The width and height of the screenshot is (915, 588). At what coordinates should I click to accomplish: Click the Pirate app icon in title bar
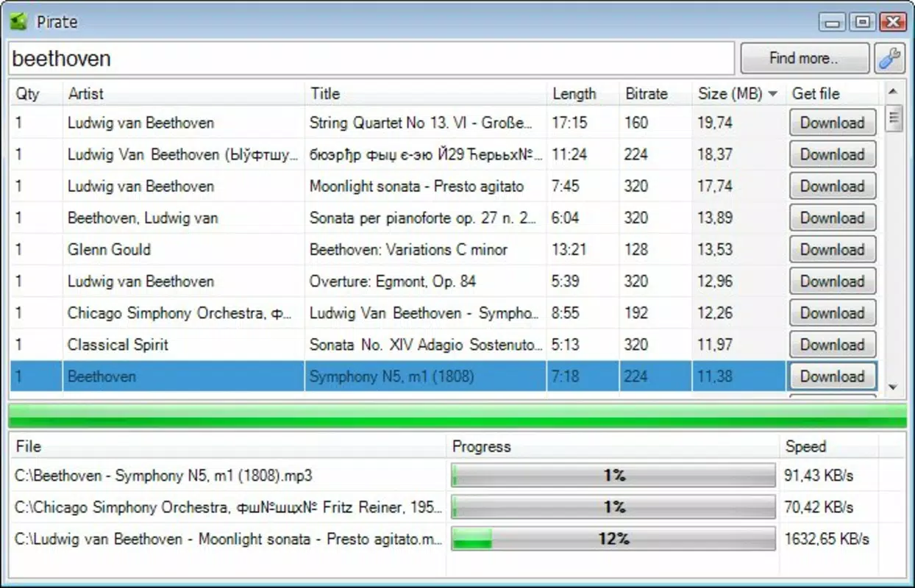pyautogui.click(x=18, y=21)
